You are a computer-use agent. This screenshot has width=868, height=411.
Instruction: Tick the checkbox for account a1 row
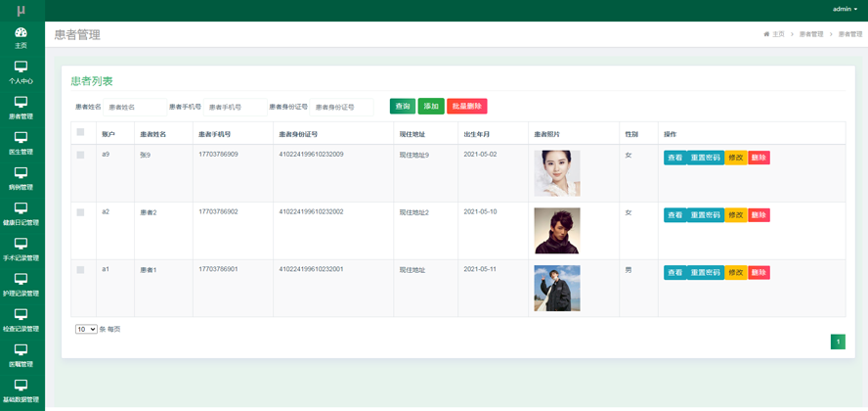80,270
